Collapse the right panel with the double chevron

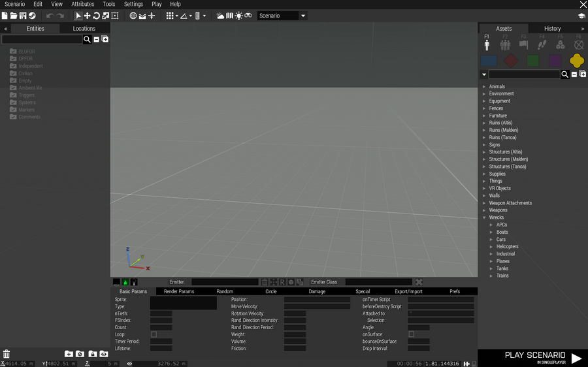(582, 29)
